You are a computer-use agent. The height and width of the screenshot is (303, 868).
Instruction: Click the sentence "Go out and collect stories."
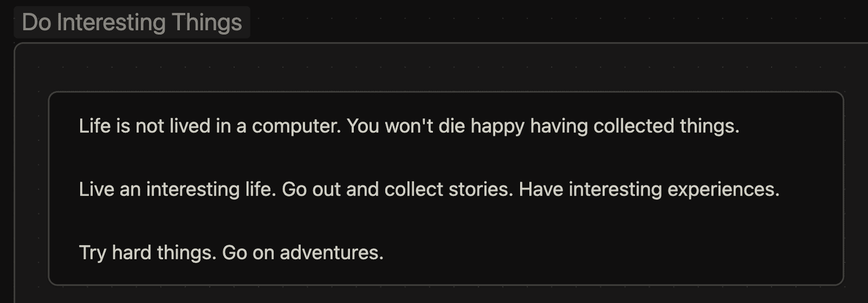click(398, 190)
